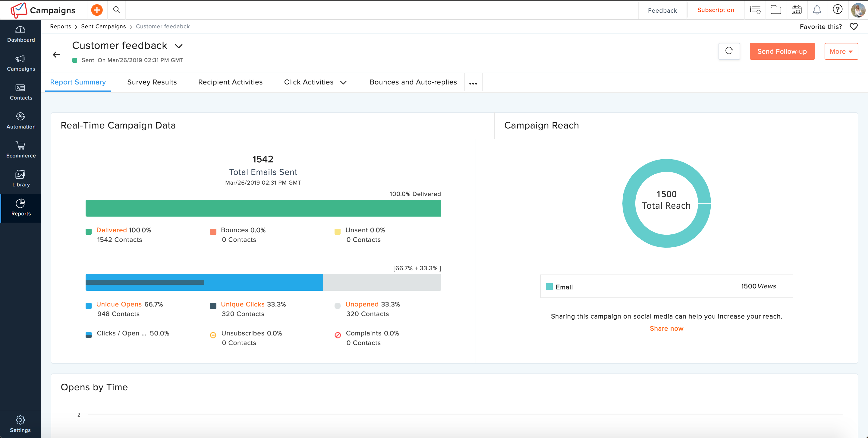Open Ecommerce from the sidebar
The width and height of the screenshot is (868, 438).
click(20, 150)
